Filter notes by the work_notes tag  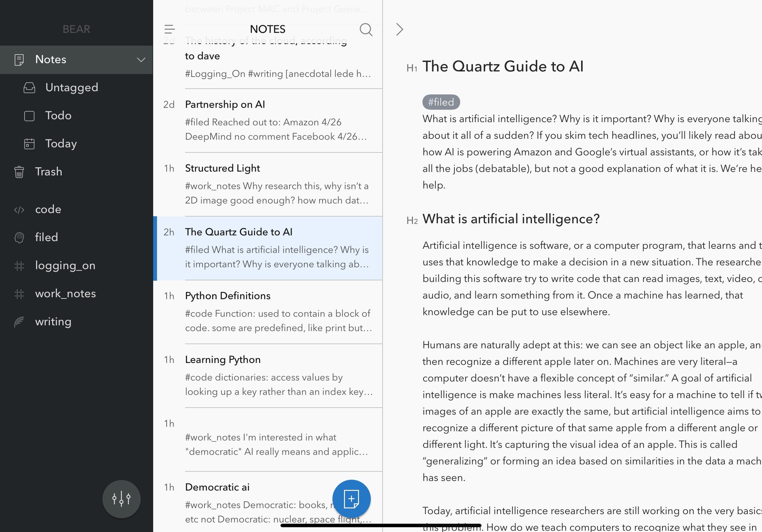76,294
